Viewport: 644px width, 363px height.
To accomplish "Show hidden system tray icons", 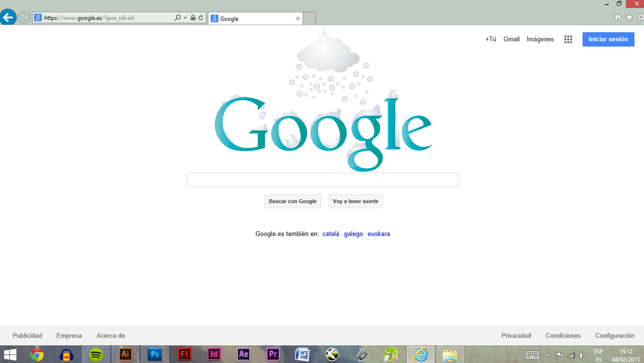I will (548, 355).
